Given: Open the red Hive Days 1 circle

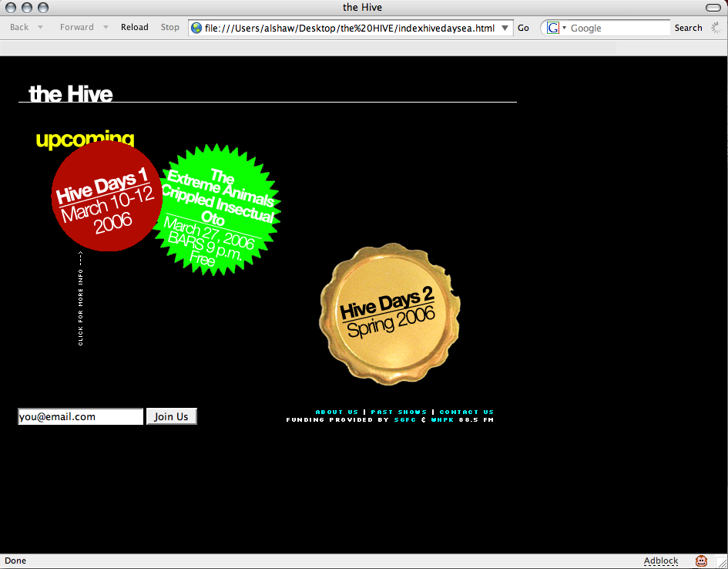Looking at the screenshot, I should click(107, 197).
